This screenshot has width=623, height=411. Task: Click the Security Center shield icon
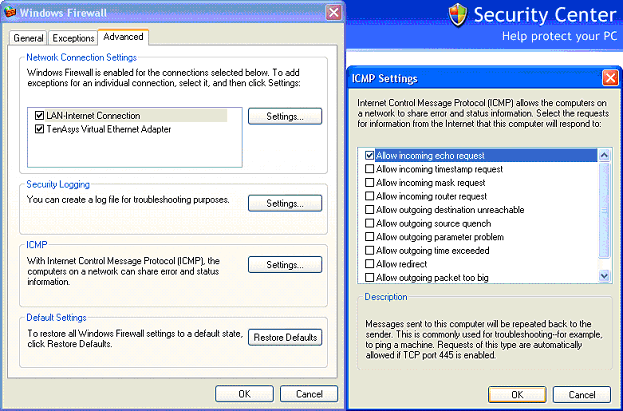pos(458,14)
